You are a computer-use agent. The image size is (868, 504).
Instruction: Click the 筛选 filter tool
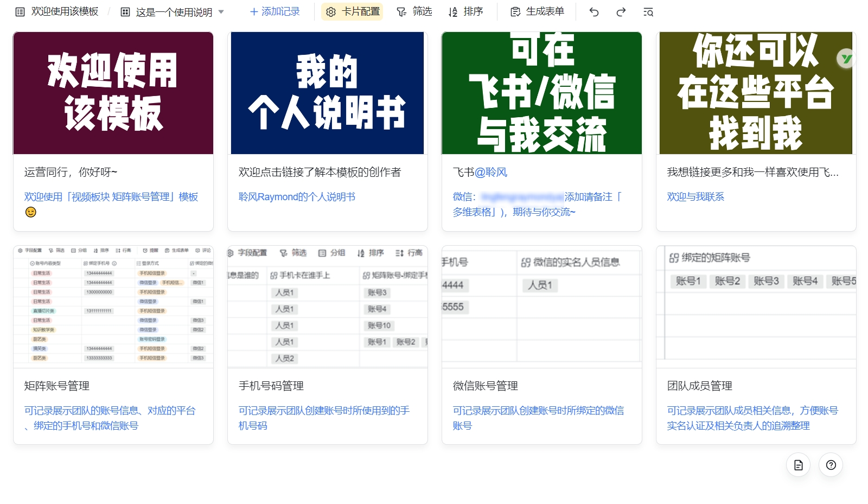coord(414,11)
